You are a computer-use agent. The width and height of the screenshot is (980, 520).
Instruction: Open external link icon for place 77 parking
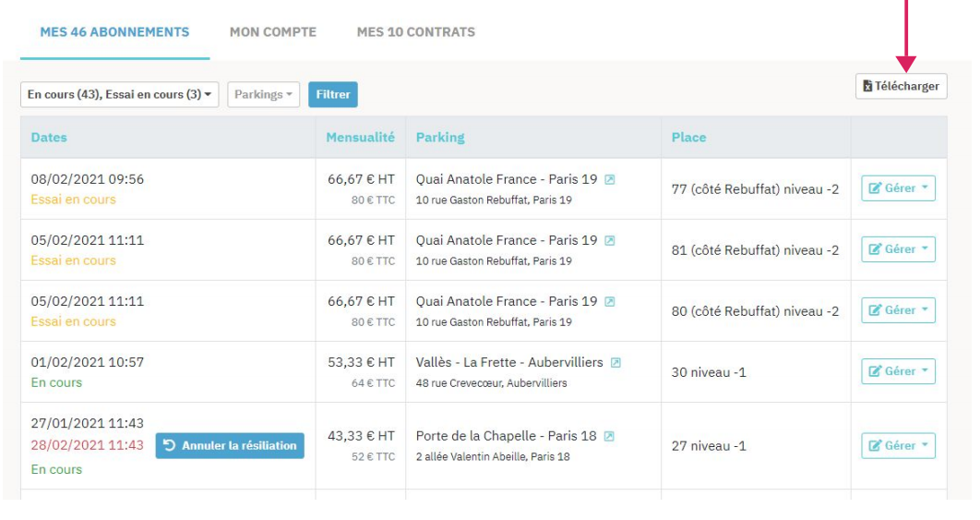pos(609,179)
